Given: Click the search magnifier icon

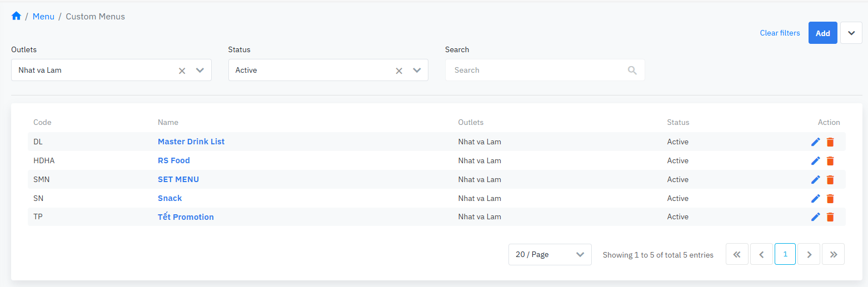Looking at the screenshot, I should 632,71.
